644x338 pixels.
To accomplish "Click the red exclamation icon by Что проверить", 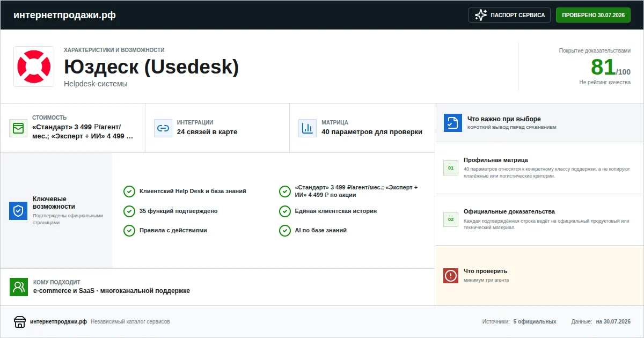I will pos(451,276).
